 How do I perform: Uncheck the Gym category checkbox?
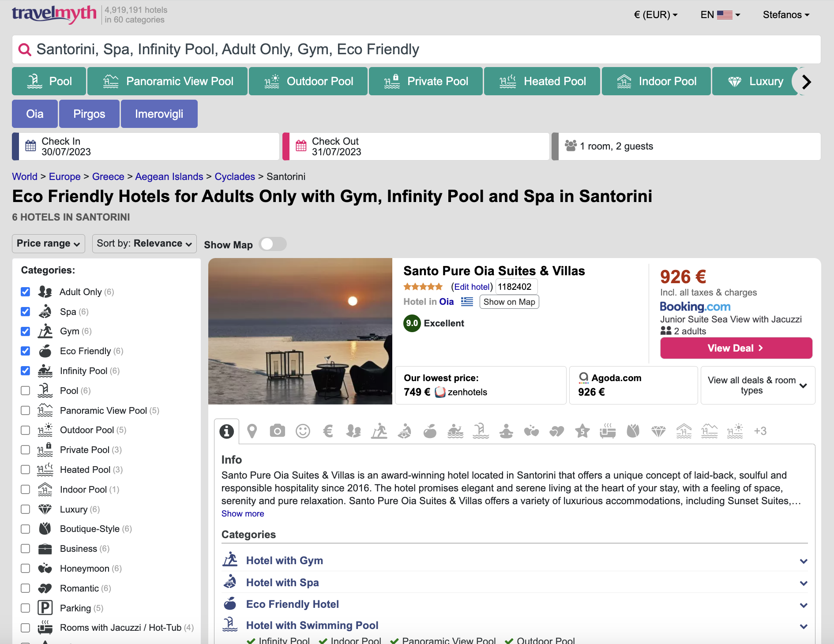click(26, 331)
